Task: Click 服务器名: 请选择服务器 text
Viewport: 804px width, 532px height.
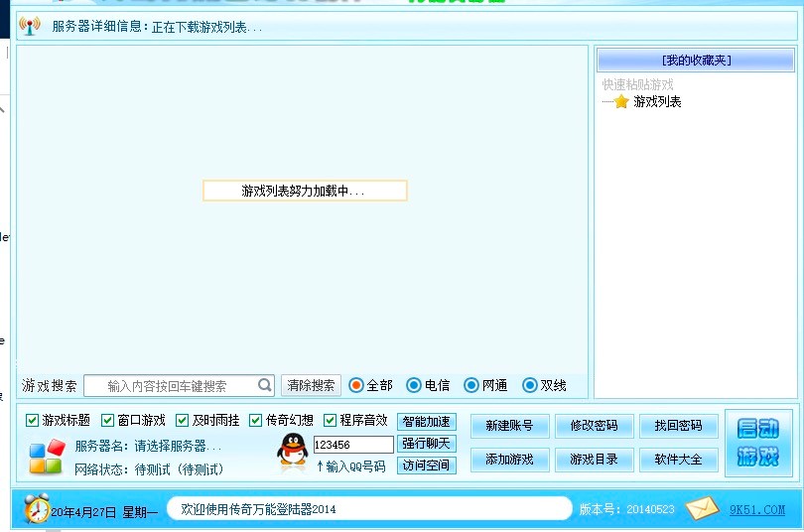Action: point(148,446)
